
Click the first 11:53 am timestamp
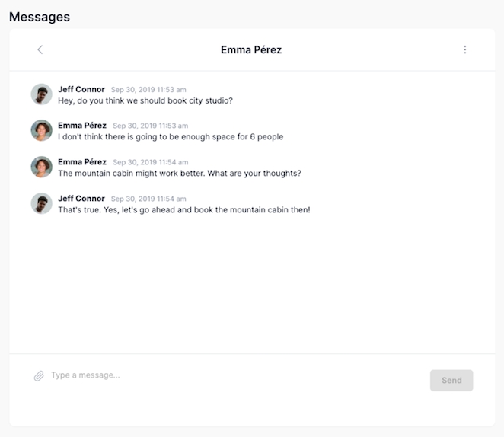[x=148, y=90]
